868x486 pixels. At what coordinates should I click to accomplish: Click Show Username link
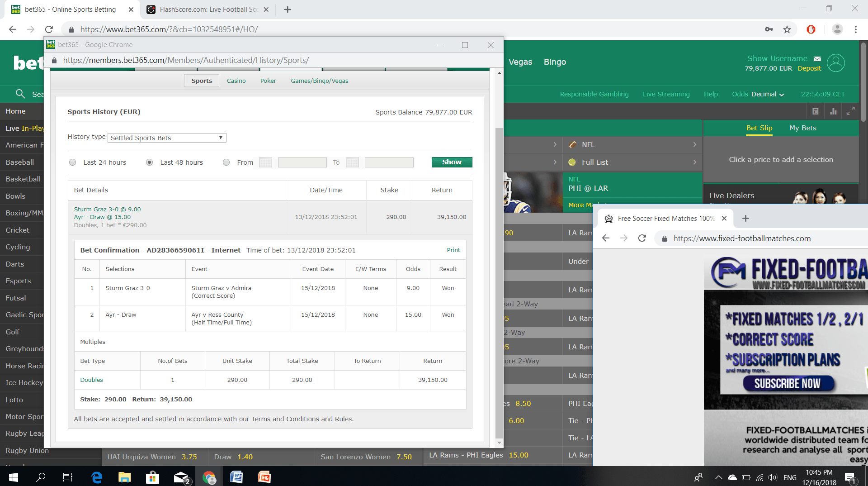(777, 59)
